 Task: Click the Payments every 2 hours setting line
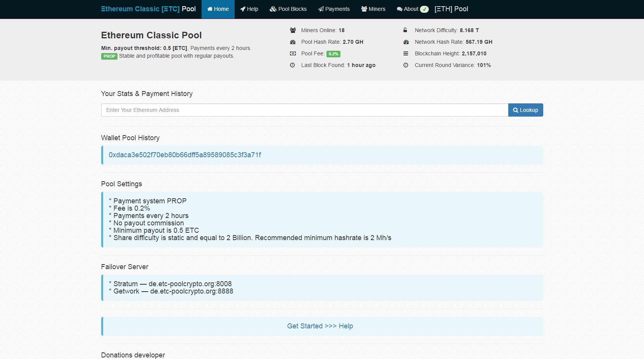point(149,216)
